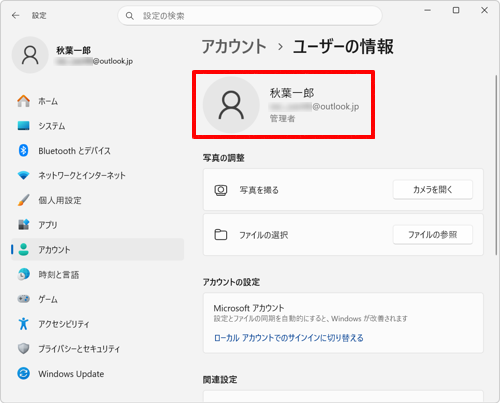
Task: Click the network Wi-Fi icon
Action: pos(24,175)
